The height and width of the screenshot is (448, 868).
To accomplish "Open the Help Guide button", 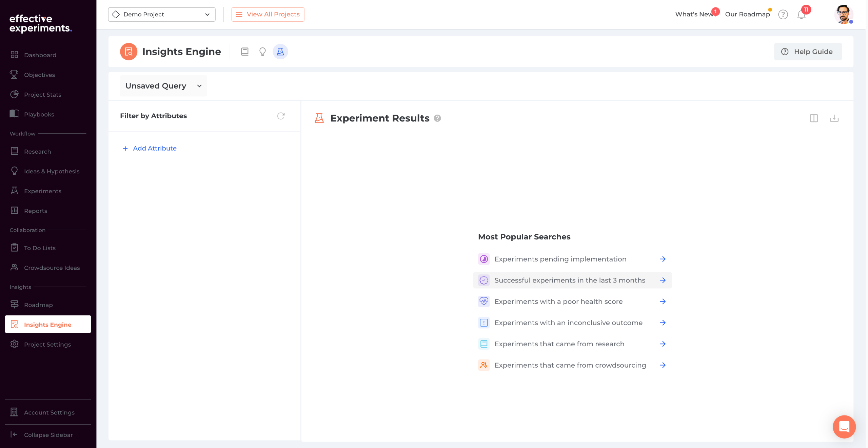I will pos(808,52).
